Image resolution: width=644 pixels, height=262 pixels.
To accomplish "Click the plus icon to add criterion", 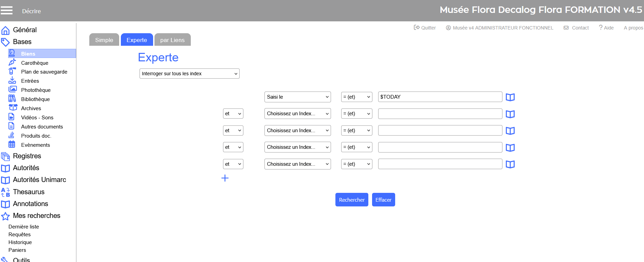I will (x=225, y=178).
